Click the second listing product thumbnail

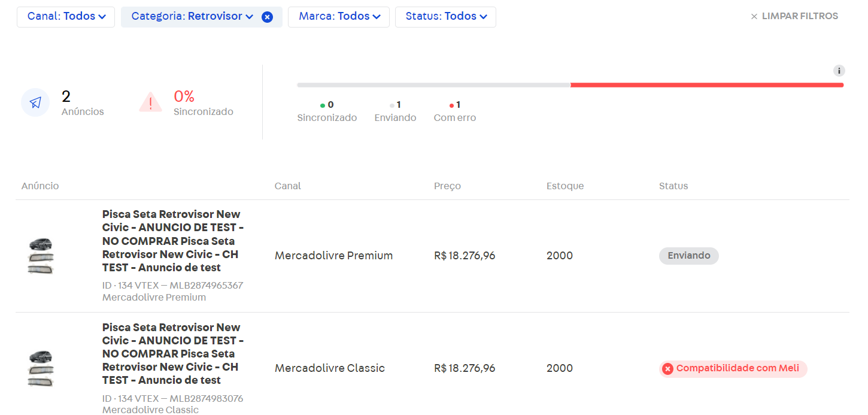coord(40,368)
